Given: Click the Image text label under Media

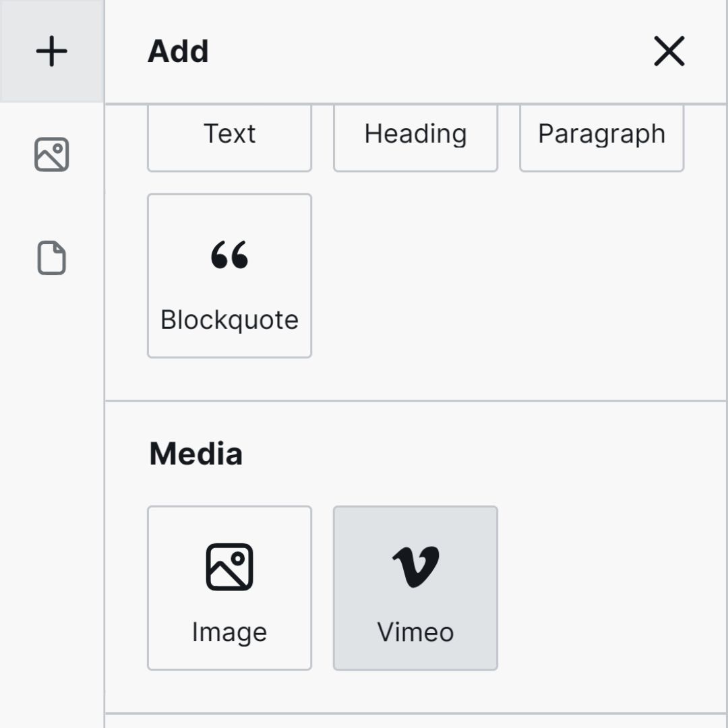Looking at the screenshot, I should pyautogui.click(x=229, y=633).
